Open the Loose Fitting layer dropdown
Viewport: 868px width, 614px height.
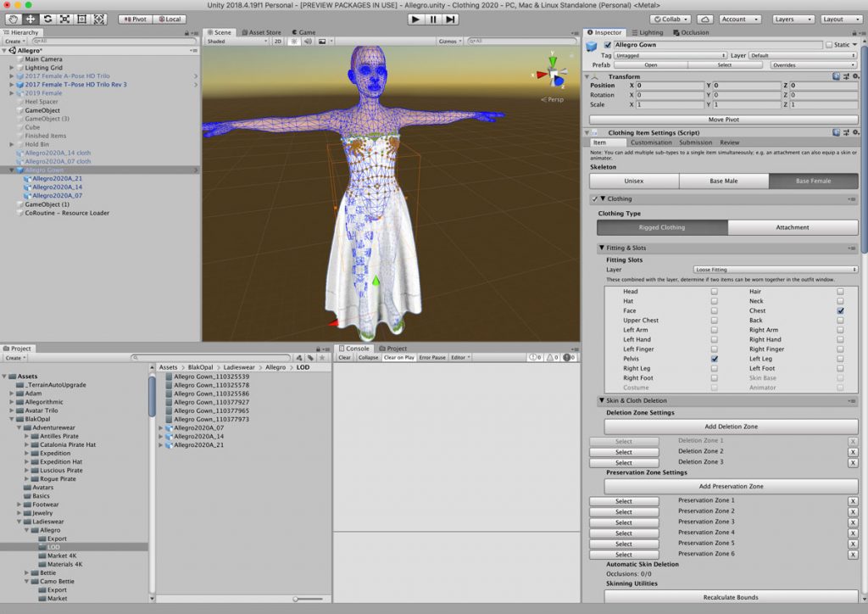(775, 270)
